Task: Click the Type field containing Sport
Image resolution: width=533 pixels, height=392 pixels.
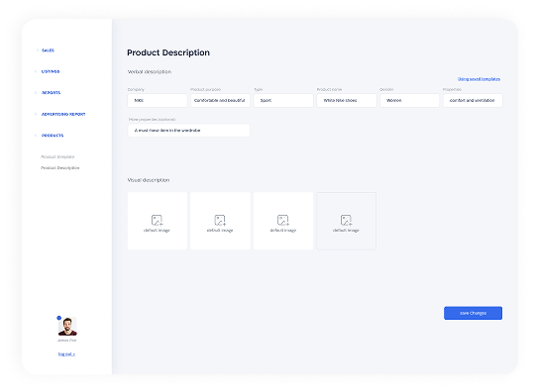Action: tap(283, 101)
